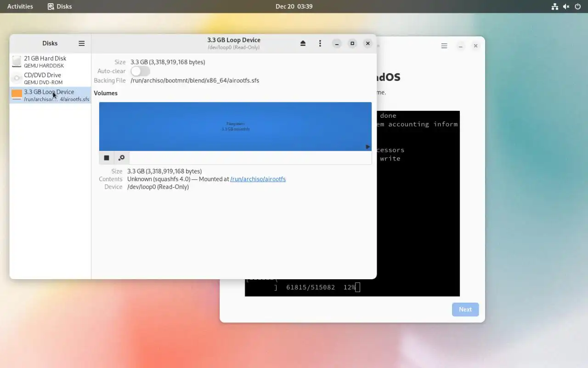
Task: Click the CD/DVD disc icon
Action: click(x=17, y=78)
